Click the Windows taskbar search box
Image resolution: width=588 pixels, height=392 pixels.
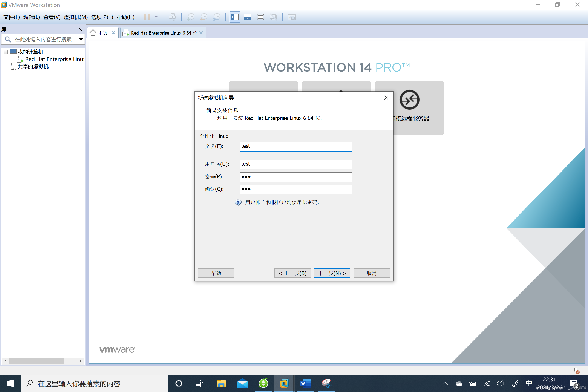(x=95, y=383)
